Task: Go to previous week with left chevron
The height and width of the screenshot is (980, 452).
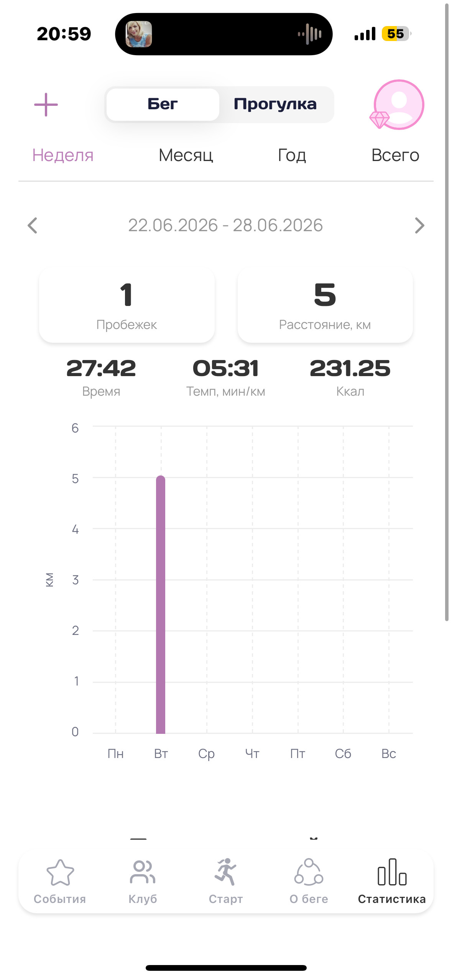Action: tap(33, 225)
